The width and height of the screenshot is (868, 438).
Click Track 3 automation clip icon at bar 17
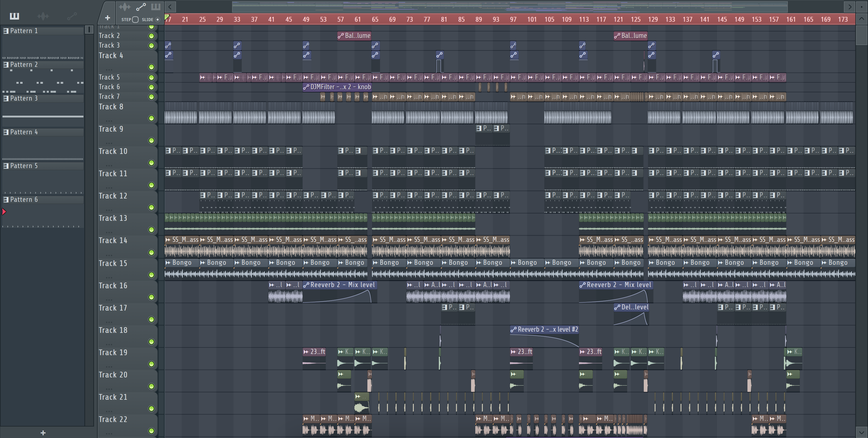click(168, 45)
